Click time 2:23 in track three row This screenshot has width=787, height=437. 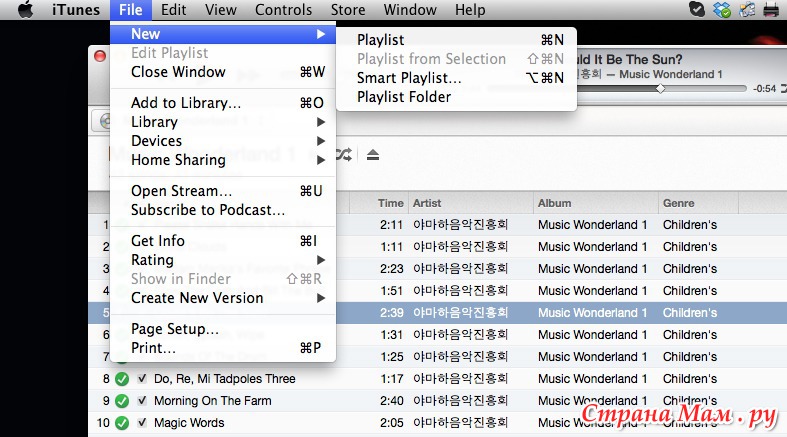click(x=391, y=269)
